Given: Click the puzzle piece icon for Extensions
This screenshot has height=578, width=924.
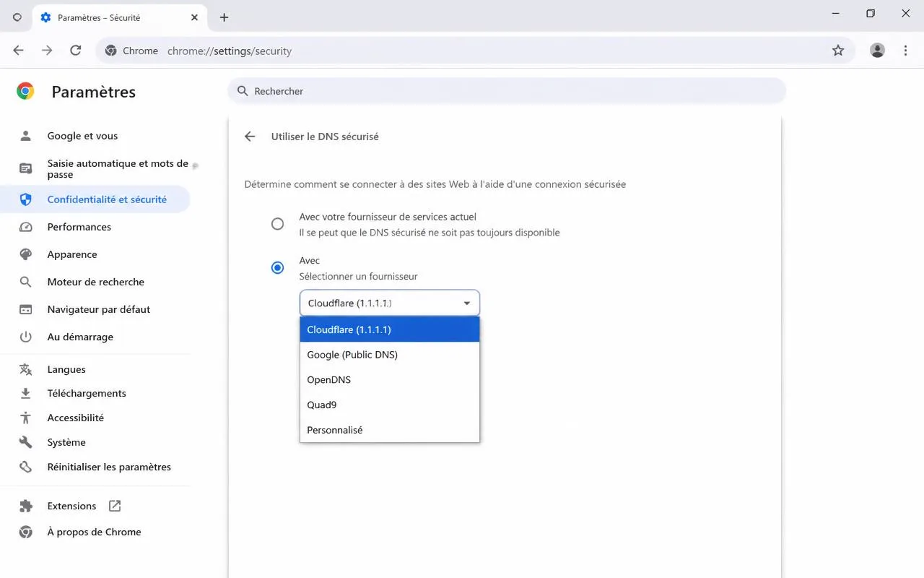Looking at the screenshot, I should (26, 506).
